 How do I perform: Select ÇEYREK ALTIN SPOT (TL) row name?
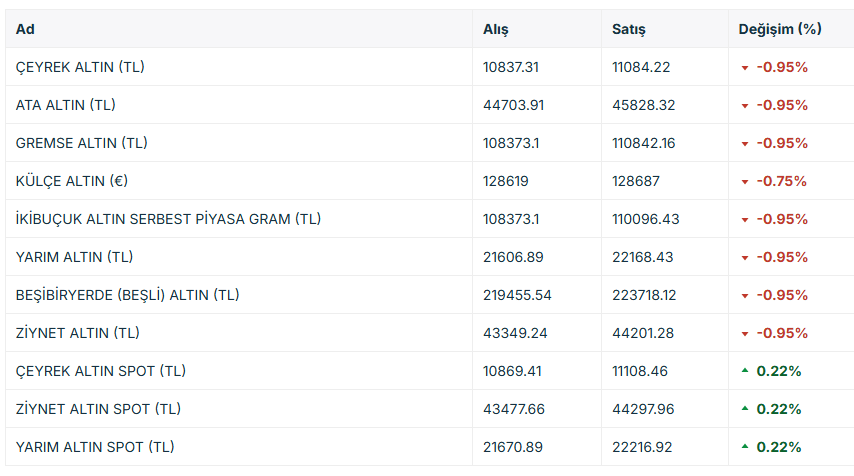pos(101,371)
